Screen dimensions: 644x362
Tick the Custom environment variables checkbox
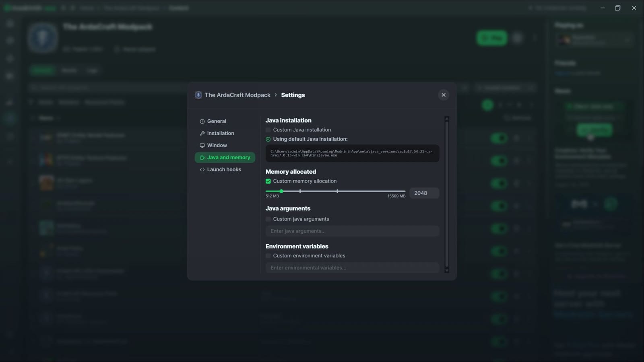tap(268, 256)
